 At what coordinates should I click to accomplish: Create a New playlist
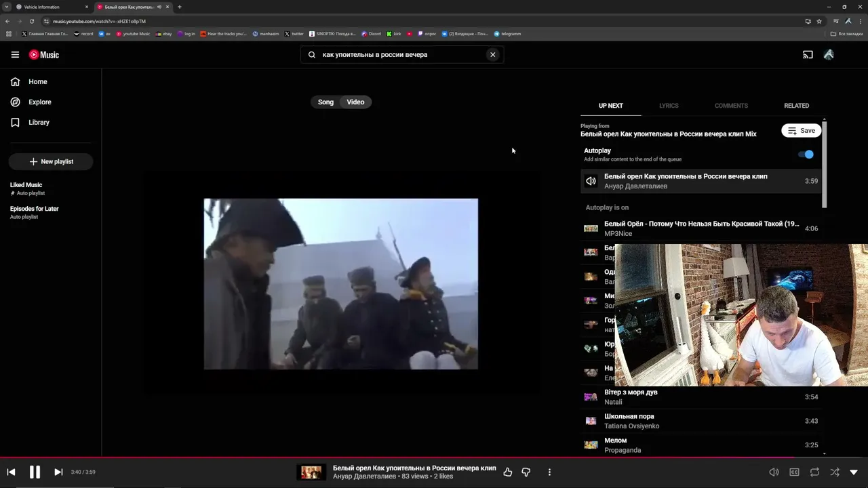[51, 162]
